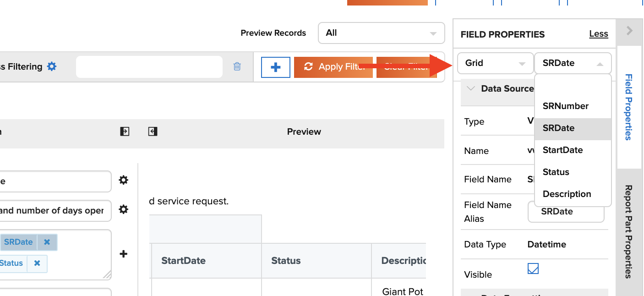
Task: Click the trash icon beside filter box
Action: pos(237,66)
